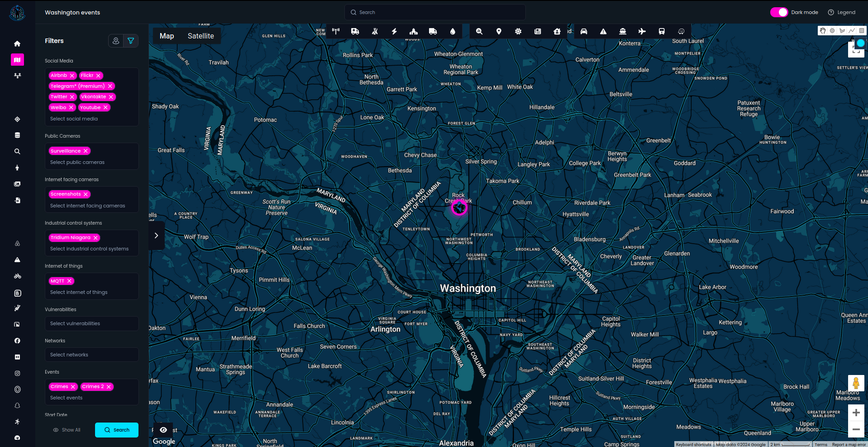Open the Flickr icon in sidebar

click(x=17, y=357)
